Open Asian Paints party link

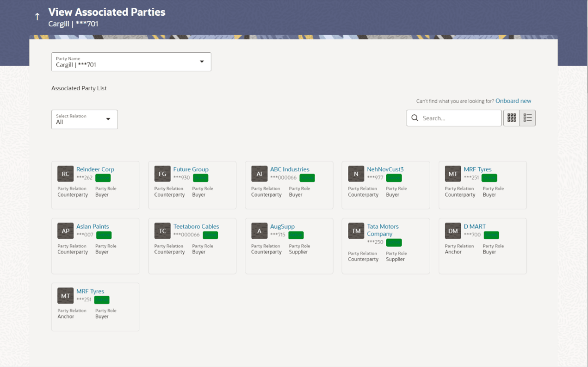click(93, 226)
